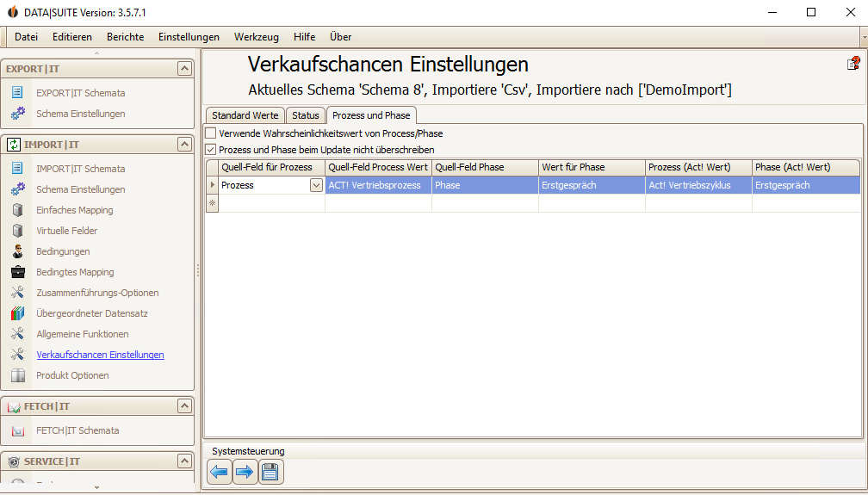Click the Phase (Act! Wert) column header
The width and height of the screenshot is (868, 495).
click(x=806, y=167)
